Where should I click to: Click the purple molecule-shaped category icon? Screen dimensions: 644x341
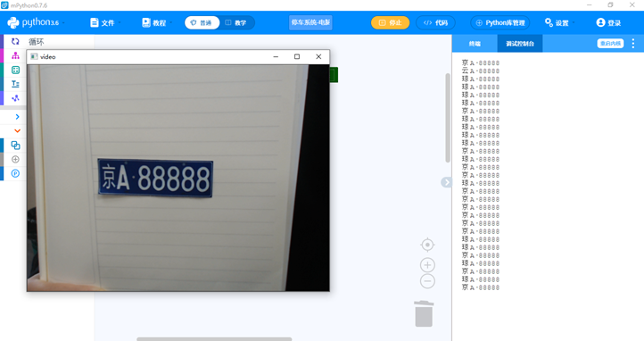point(15,98)
